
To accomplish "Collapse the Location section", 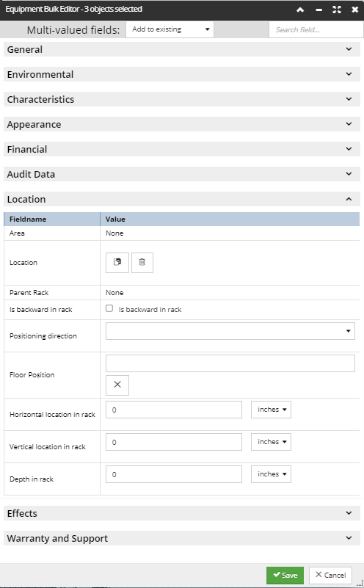I will [182, 199].
